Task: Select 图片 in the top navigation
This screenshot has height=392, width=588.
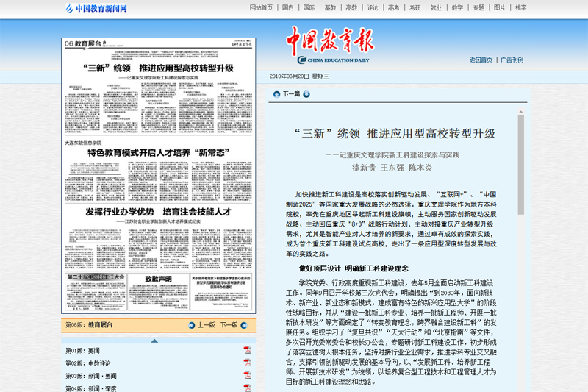Action: (500, 8)
